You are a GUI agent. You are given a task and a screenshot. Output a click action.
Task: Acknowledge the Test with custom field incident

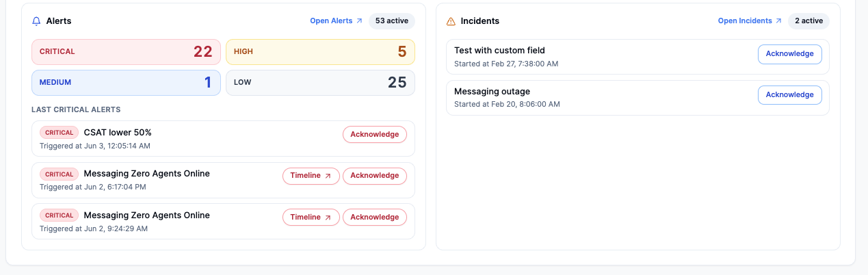pos(789,54)
